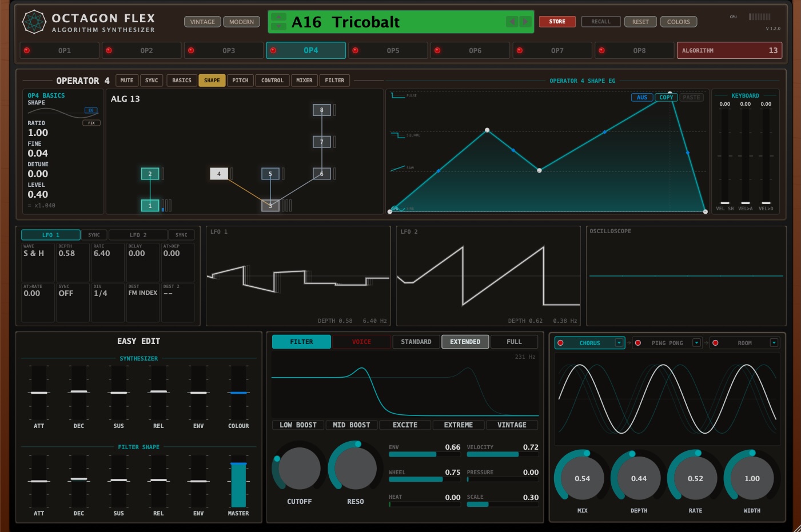This screenshot has width=801, height=532.
Task: Select operator 3 node in the algorithm diagram
Action: coord(270,205)
